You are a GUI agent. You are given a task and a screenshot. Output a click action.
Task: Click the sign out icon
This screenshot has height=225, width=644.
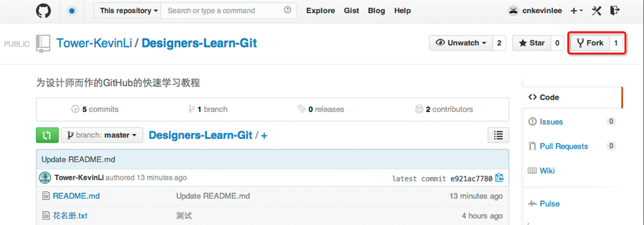click(615, 10)
